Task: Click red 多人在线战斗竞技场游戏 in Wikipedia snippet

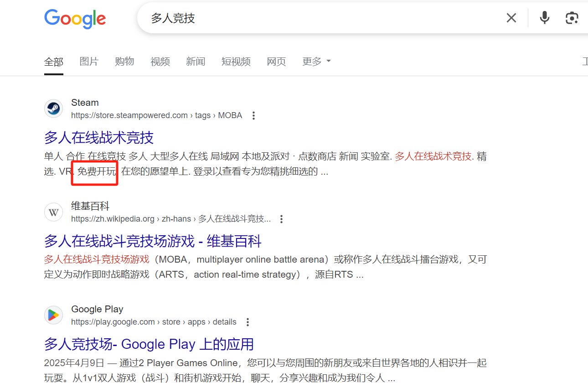Action: pyautogui.click(x=97, y=259)
